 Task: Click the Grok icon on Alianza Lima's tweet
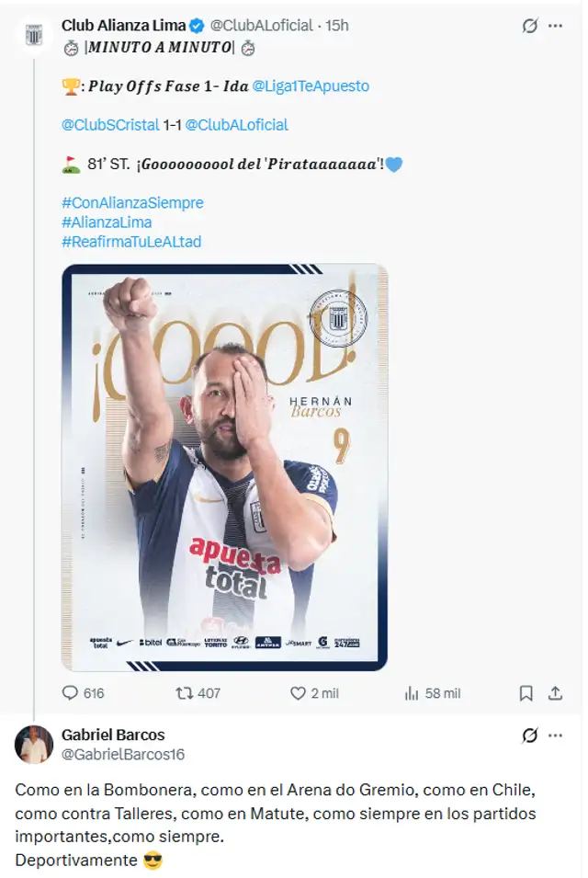(529, 26)
